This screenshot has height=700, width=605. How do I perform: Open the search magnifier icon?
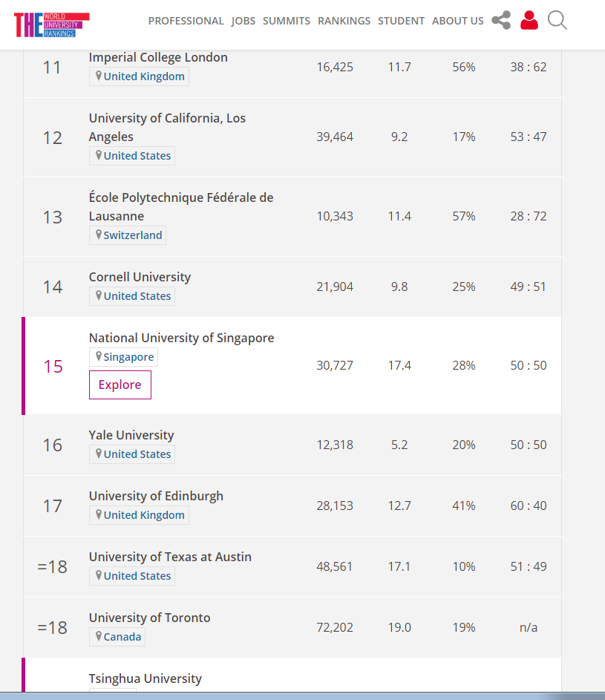[x=557, y=20]
